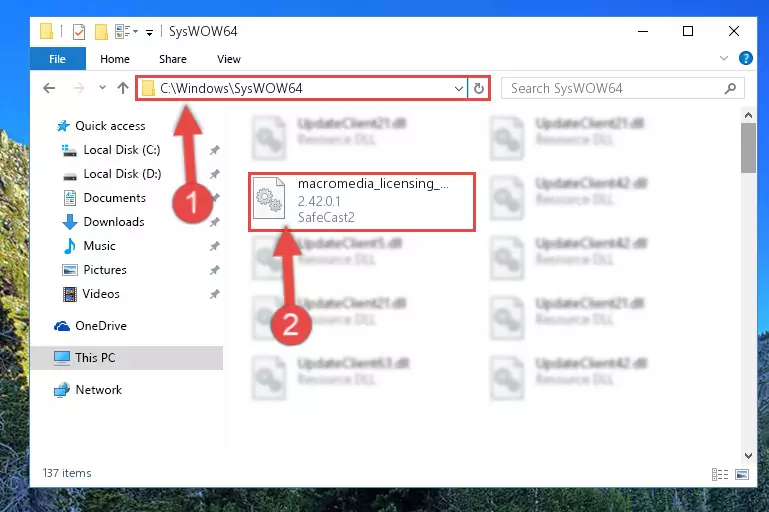
Task: Open the View ribbon tab
Action: (x=229, y=59)
